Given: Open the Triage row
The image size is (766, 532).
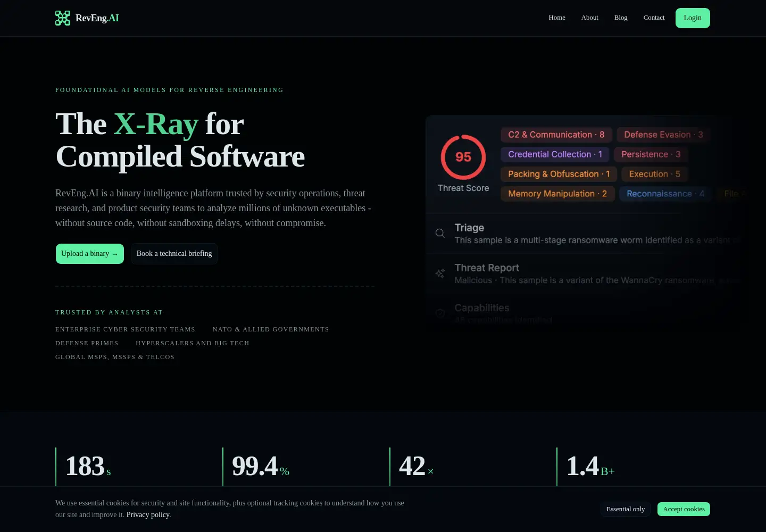Looking at the screenshot, I should click(x=585, y=234).
